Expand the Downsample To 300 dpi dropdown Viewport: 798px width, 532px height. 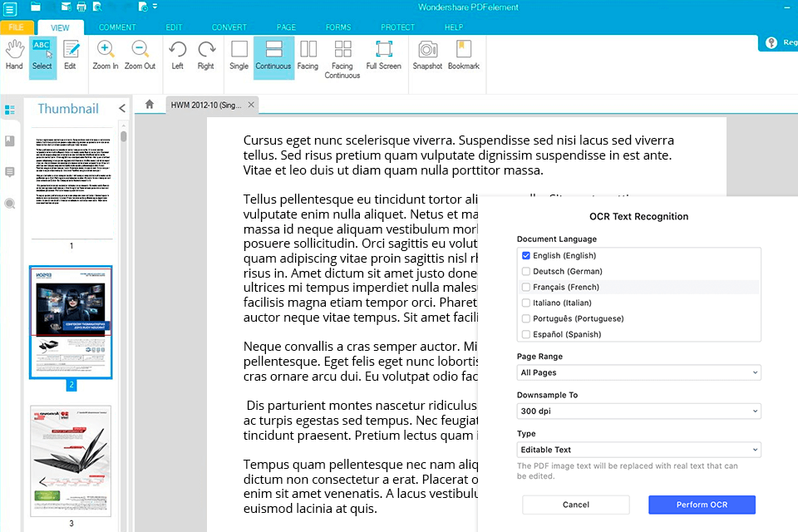point(638,411)
